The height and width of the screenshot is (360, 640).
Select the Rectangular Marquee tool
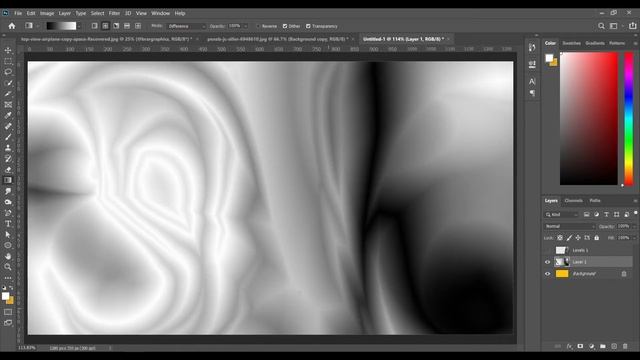coord(8,61)
